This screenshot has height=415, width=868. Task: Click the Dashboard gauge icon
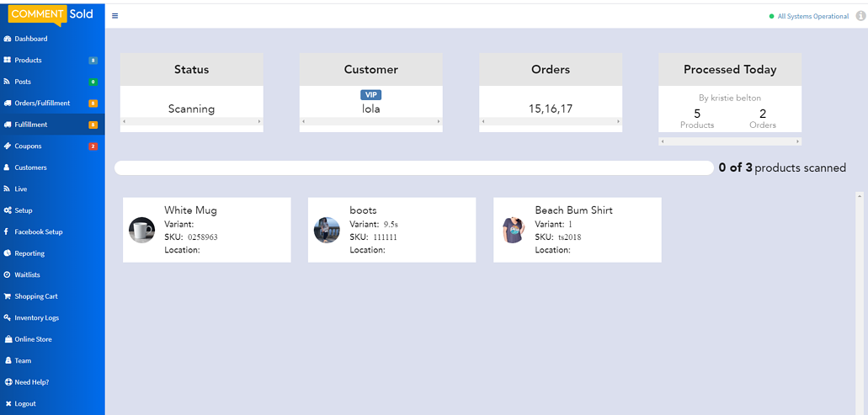tap(8, 39)
